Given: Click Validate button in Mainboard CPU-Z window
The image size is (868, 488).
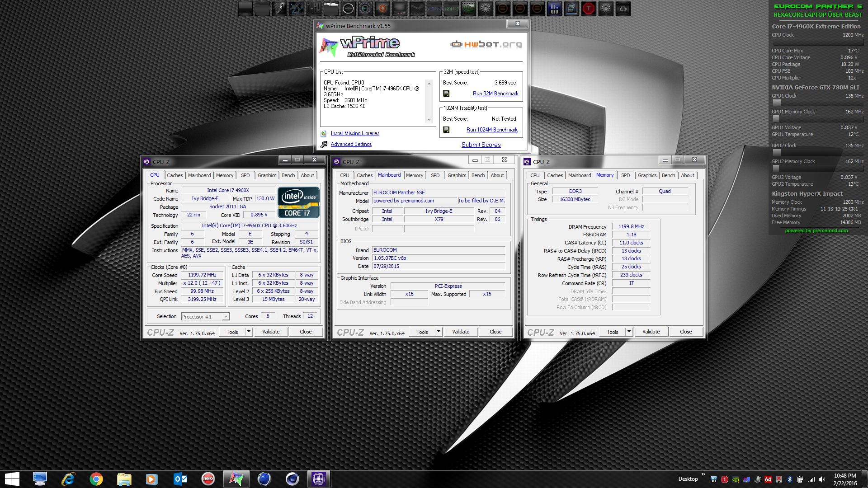Looking at the screenshot, I should [461, 332].
